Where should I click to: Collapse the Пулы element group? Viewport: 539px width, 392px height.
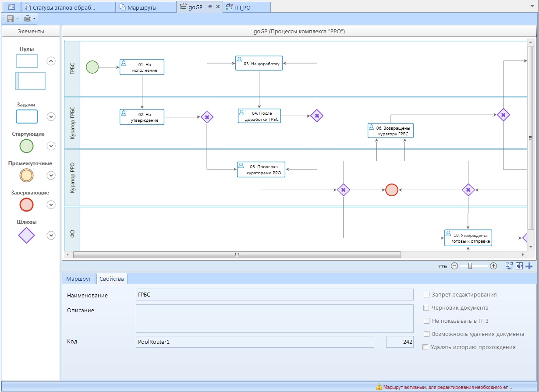51,61
